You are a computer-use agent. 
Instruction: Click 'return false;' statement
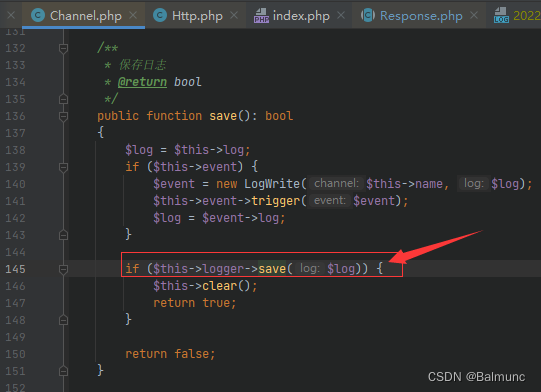(x=170, y=354)
